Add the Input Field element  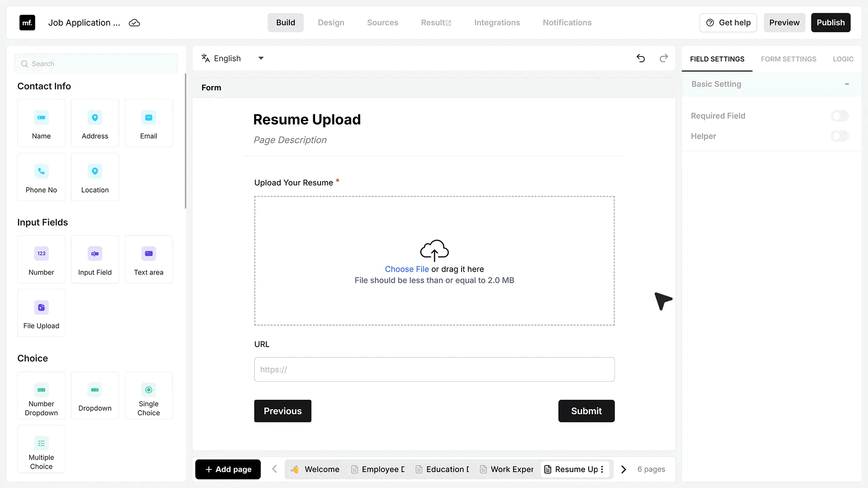point(95,259)
